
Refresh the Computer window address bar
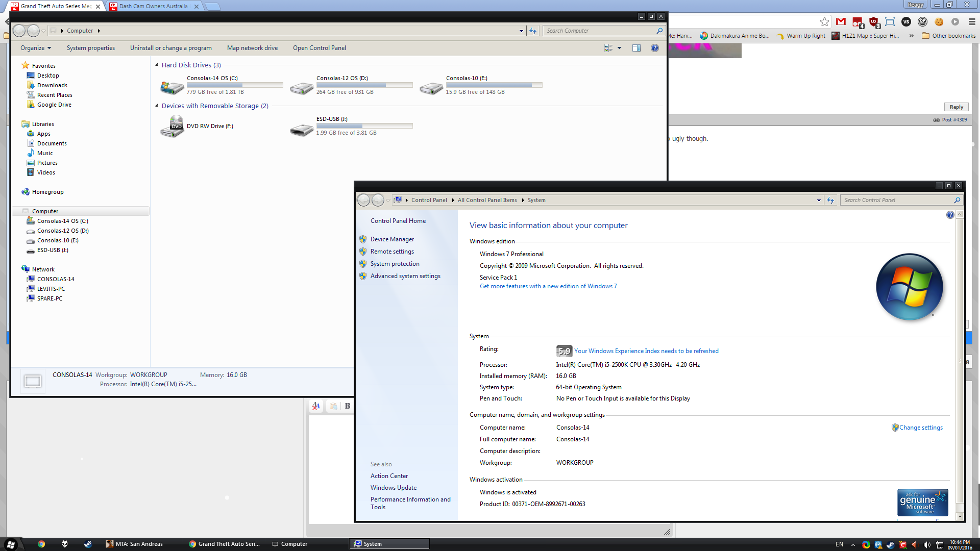533,31
